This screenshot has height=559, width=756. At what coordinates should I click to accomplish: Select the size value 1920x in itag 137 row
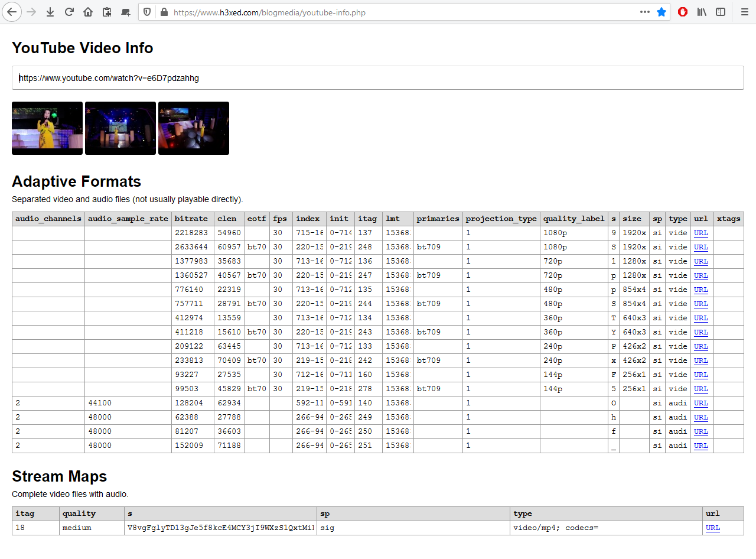634,233
